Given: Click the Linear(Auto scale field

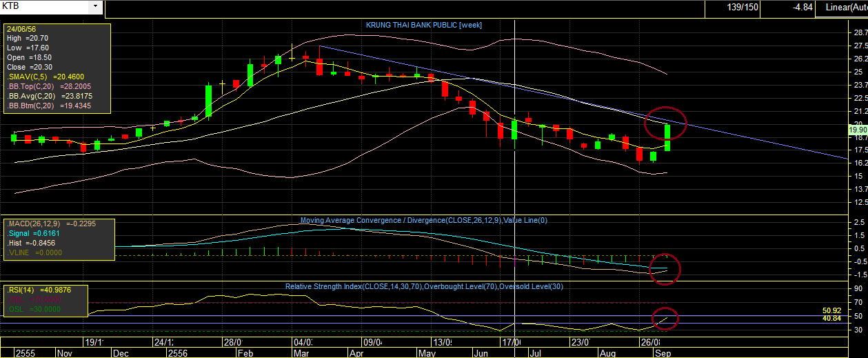Looking at the screenshot, I should 842,8.
